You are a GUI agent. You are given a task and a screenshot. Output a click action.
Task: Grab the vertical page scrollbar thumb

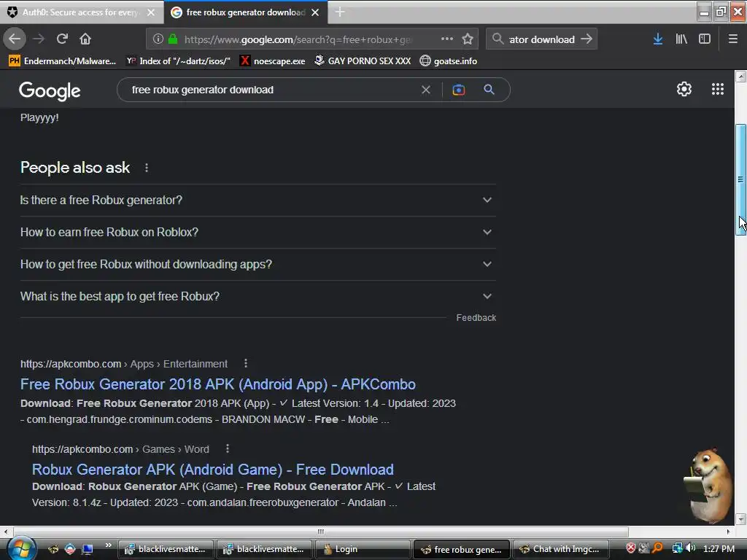coord(740,179)
